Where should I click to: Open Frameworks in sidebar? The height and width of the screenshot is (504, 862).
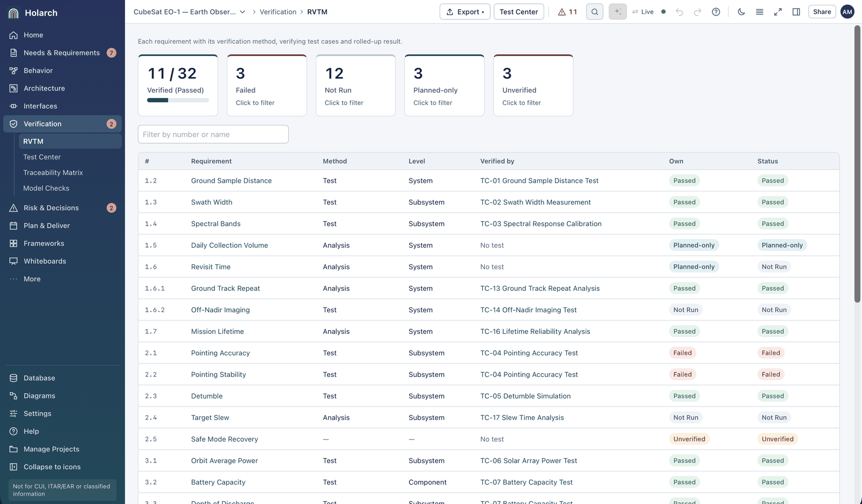(x=62, y=243)
